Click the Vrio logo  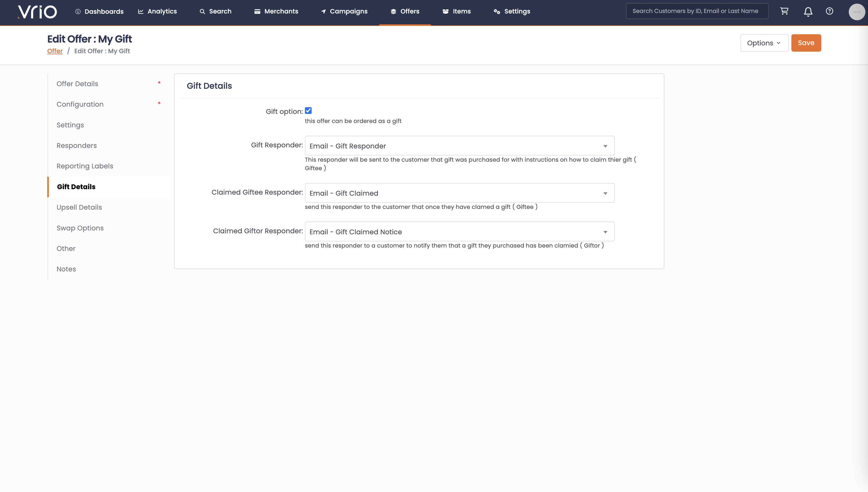click(x=37, y=12)
